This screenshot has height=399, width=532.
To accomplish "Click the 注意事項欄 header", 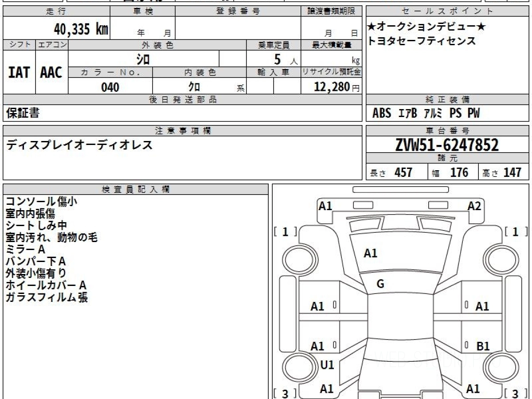I will tap(182, 131).
